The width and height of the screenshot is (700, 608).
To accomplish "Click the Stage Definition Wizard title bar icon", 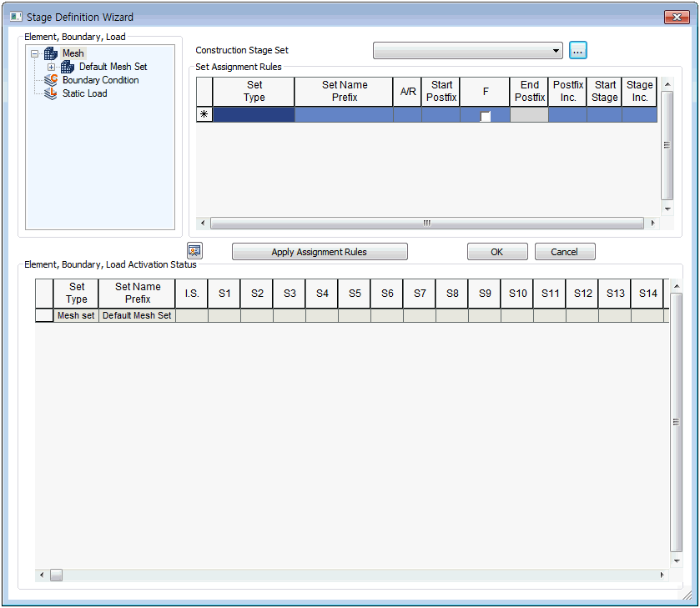I will point(16,17).
